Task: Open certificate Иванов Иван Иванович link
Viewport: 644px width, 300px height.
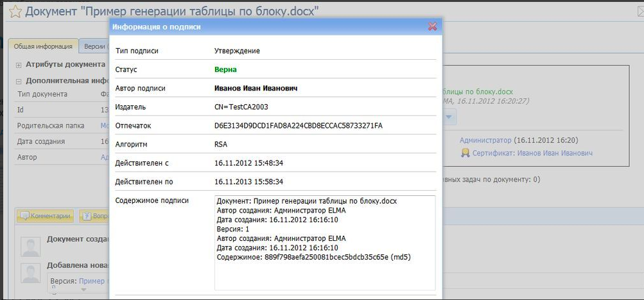Action: (532, 154)
